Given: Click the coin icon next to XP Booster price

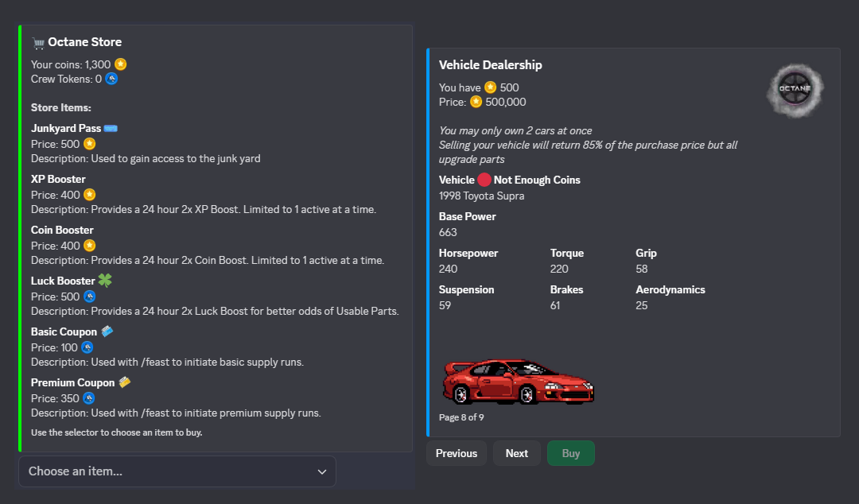Looking at the screenshot, I should [90, 195].
